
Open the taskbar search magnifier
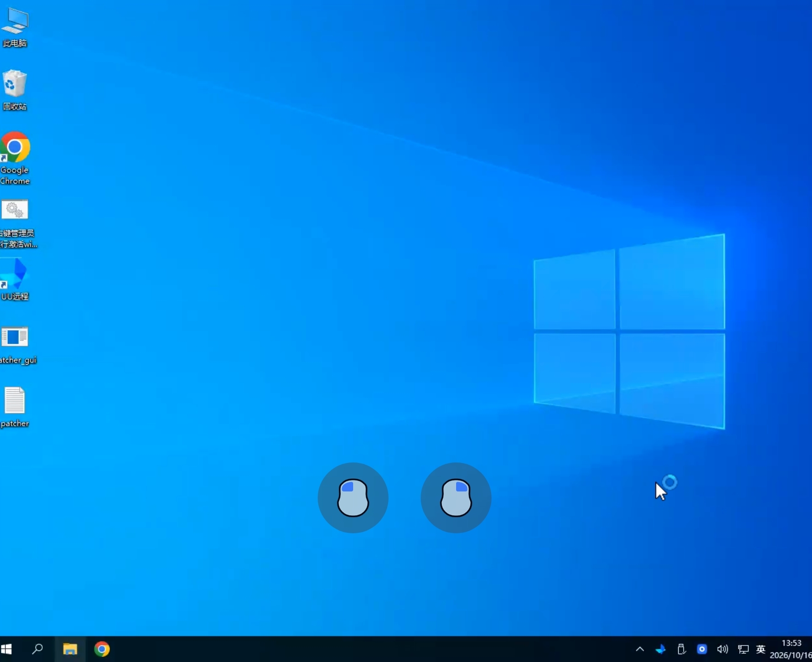pos(38,649)
